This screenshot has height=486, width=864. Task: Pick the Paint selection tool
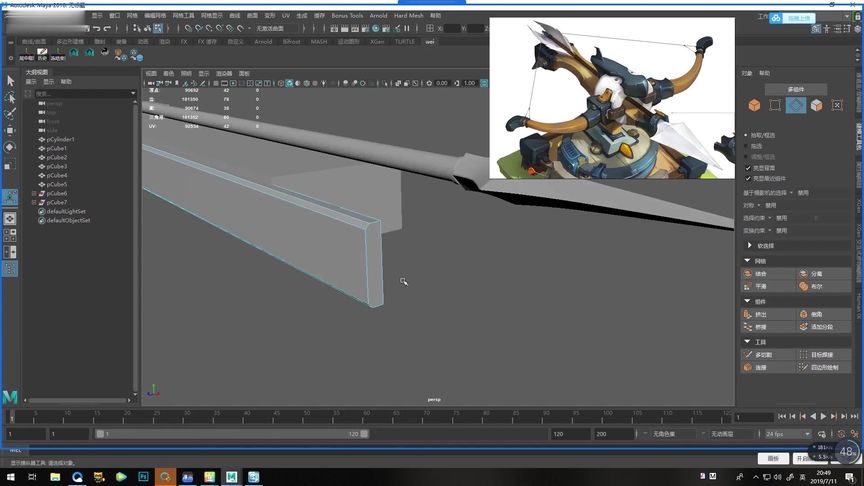(10, 114)
